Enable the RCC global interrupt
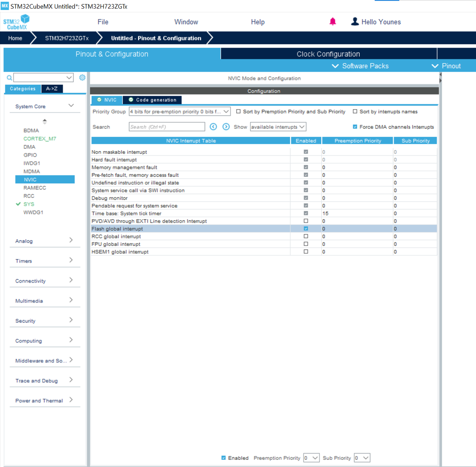 point(306,236)
